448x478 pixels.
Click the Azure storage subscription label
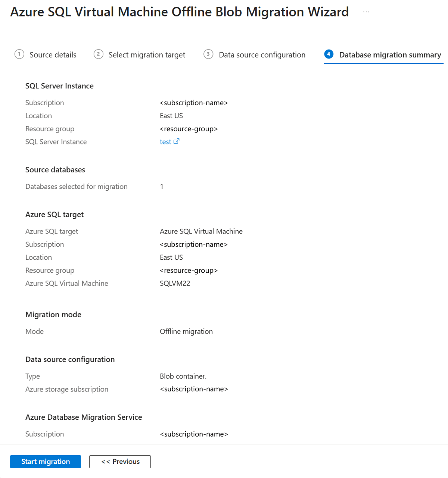pyautogui.click(x=67, y=389)
